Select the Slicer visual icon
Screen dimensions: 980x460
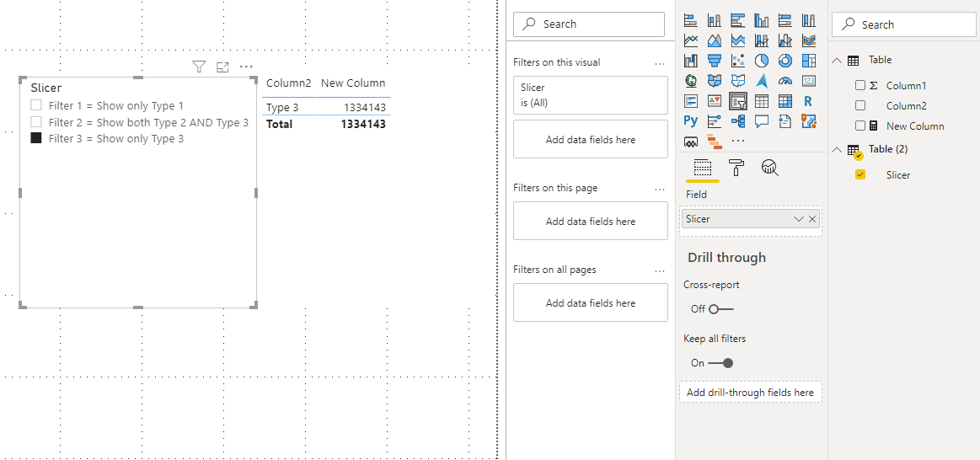click(738, 100)
